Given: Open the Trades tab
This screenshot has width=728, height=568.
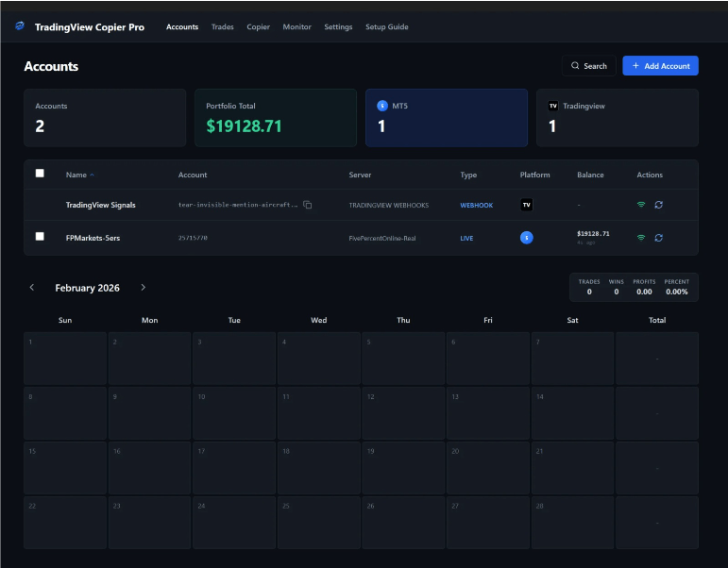Looking at the screenshot, I should [223, 27].
